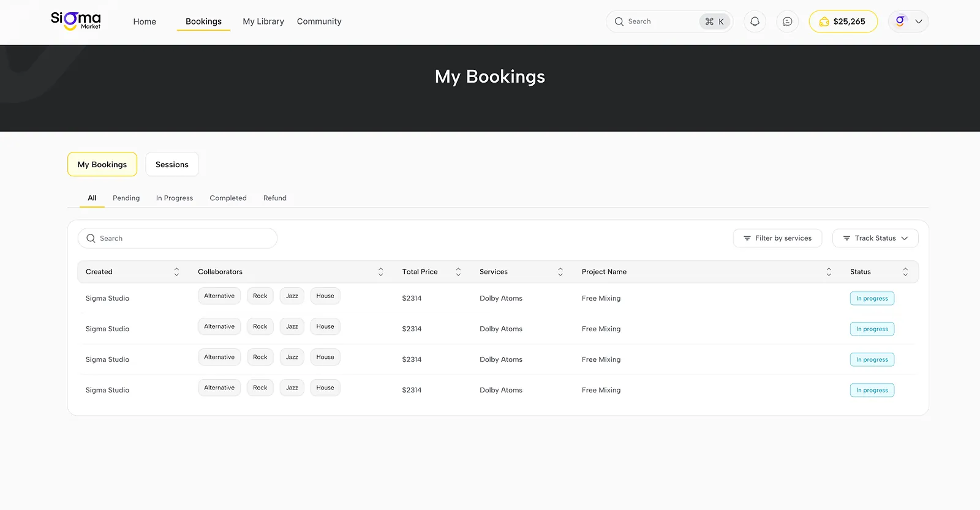Click Free Mixing in third row

coord(601,359)
